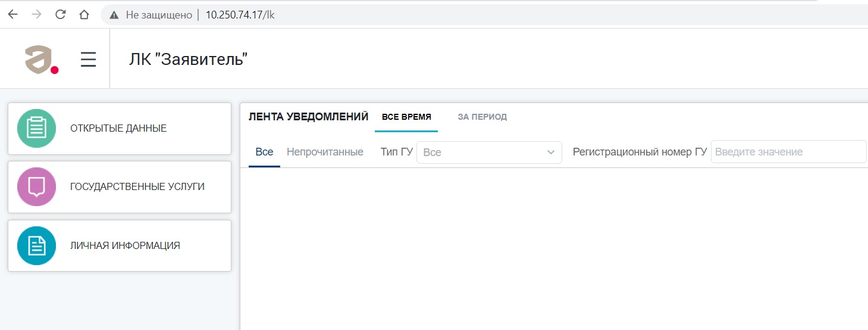Switch to the ВСЕ ВРЕМЯ tab
The image size is (868, 330).
pyautogui.click(x=406, y=117)
